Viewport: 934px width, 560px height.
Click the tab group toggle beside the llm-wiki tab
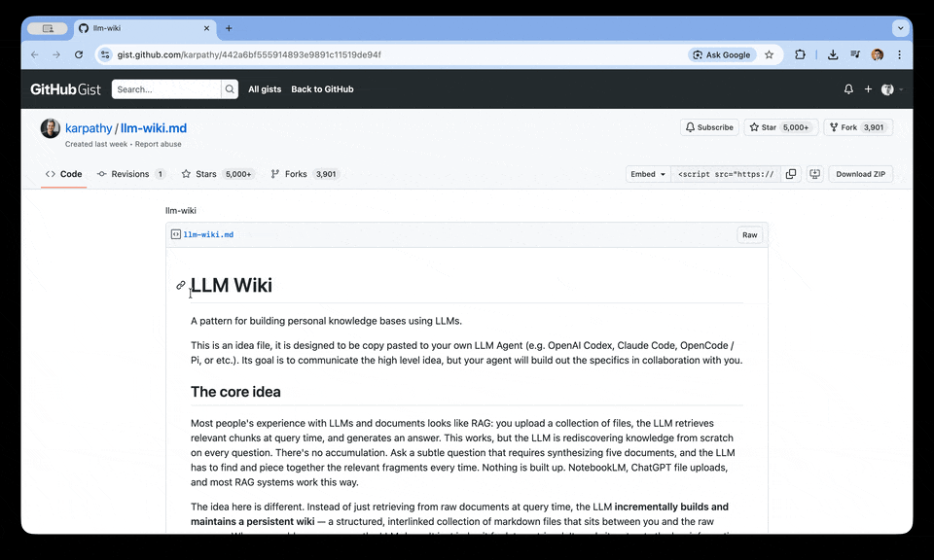(48, 28)
